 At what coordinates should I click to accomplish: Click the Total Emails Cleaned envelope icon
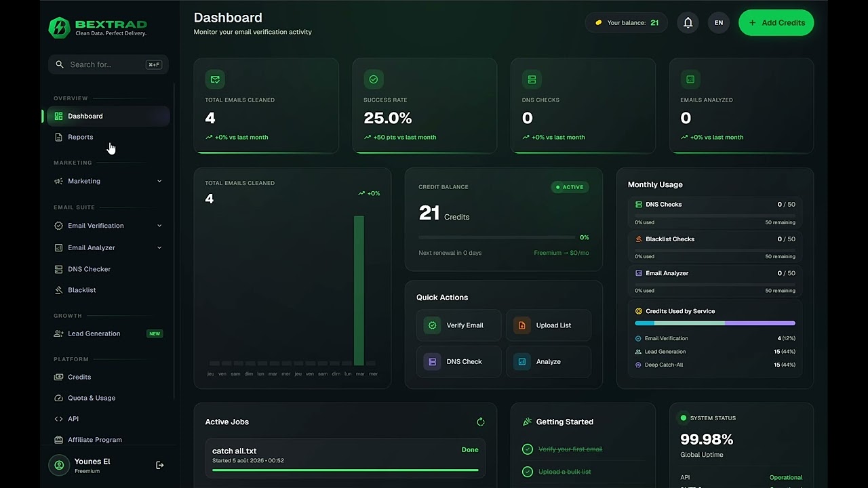(x=215, y=79)
